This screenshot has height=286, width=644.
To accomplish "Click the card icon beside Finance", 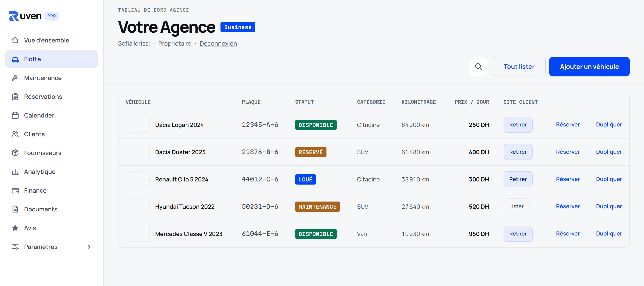I will 15,190.
